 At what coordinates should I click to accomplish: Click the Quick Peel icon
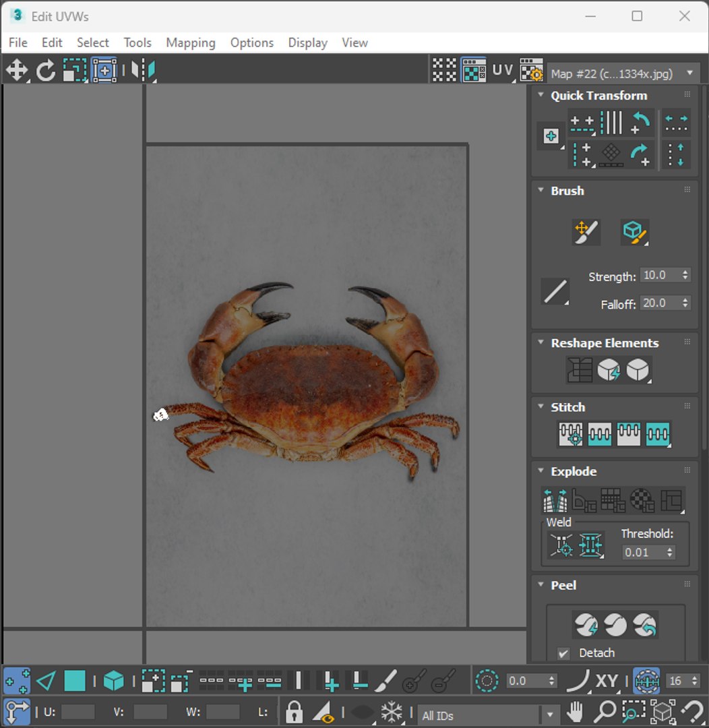click(586, 624)
